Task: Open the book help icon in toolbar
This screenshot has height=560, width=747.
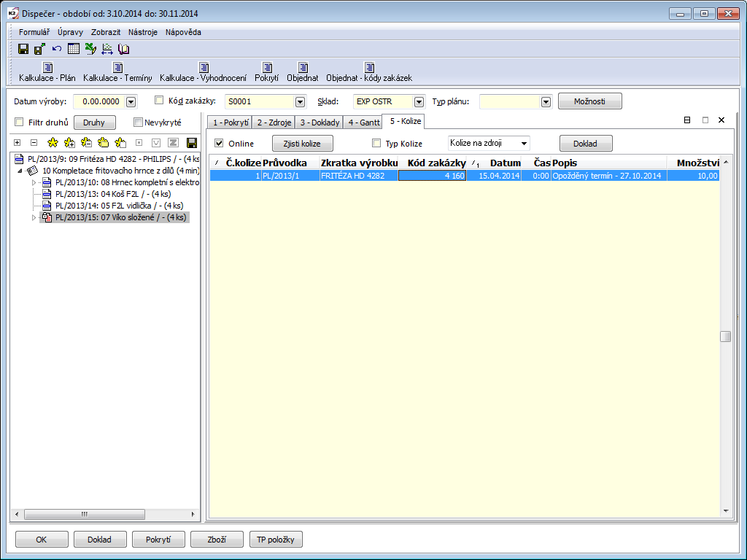Action: tap(124, 49)
